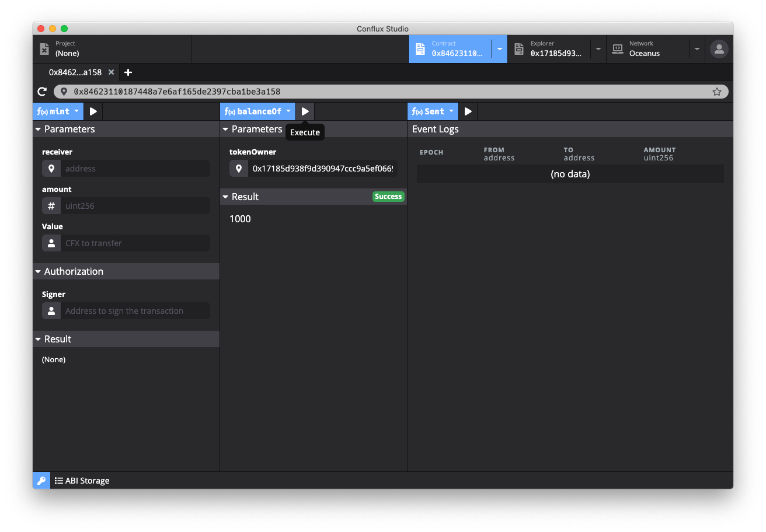The width and height of the screenshot is (766, 532).
Task: Click the tokenOwner location pin icon
Action: (x=239, y=169)
